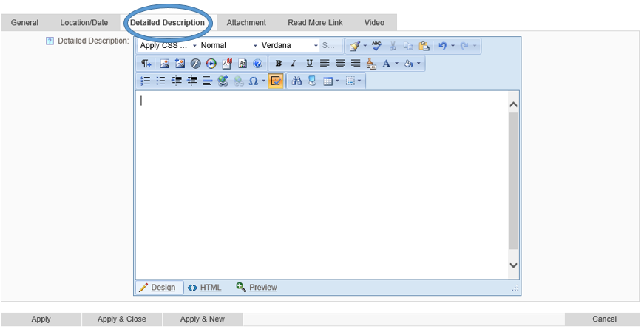Expand the background color dropdown arrow
The image size is (644, 335).
(x=418, y=63)
